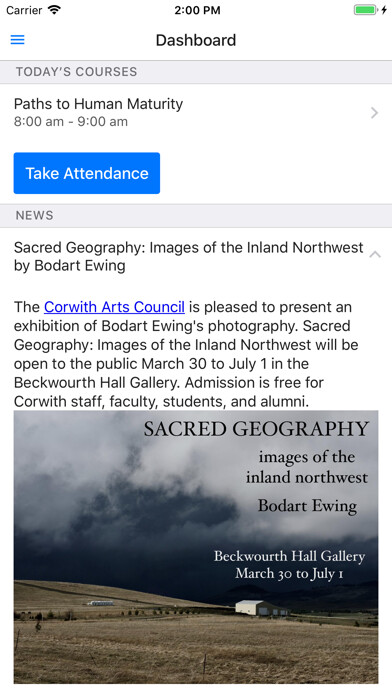
Task: Tap the charging bolt icon beside battery
Action: point(384,10)
